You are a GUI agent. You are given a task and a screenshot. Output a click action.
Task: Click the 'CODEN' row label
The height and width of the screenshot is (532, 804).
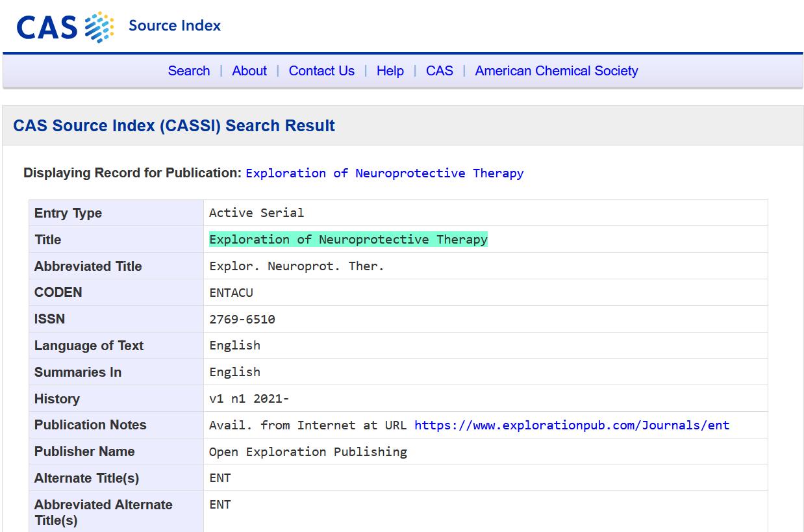point(58,292)
